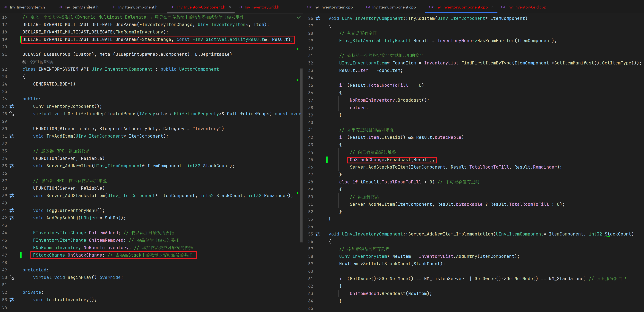
Task: Click gutter icon beside TryAddItem declaration line 31
Action: (12, 136)
